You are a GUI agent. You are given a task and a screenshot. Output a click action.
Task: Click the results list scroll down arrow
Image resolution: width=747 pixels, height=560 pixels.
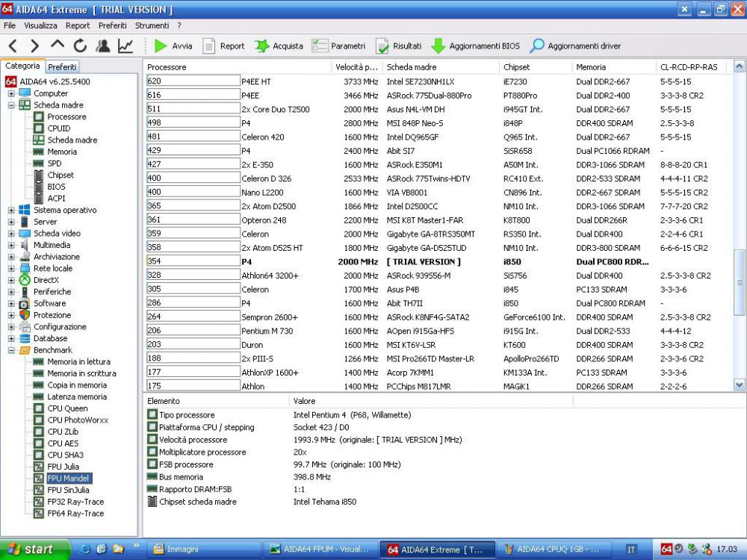(x=740, y=385)
